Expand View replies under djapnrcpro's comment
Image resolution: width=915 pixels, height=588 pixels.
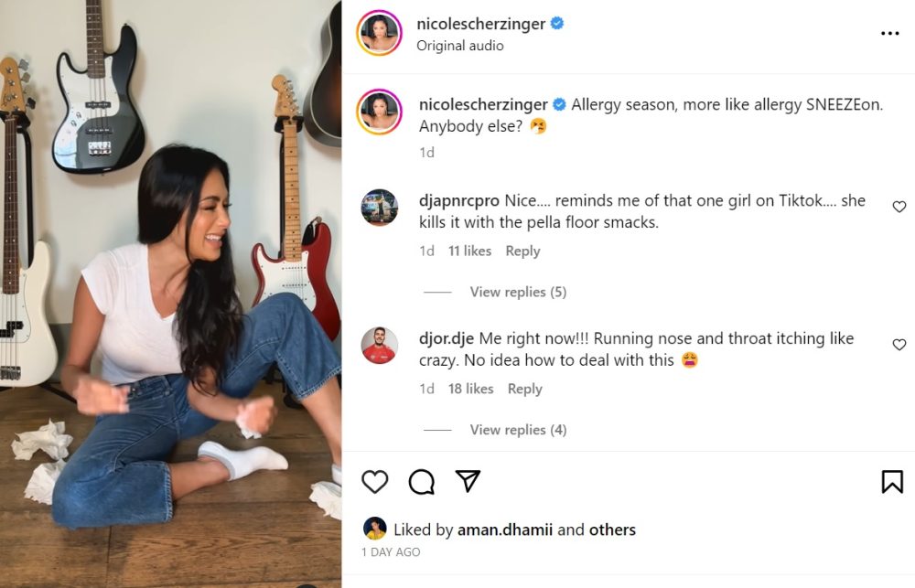pos(518,292)
